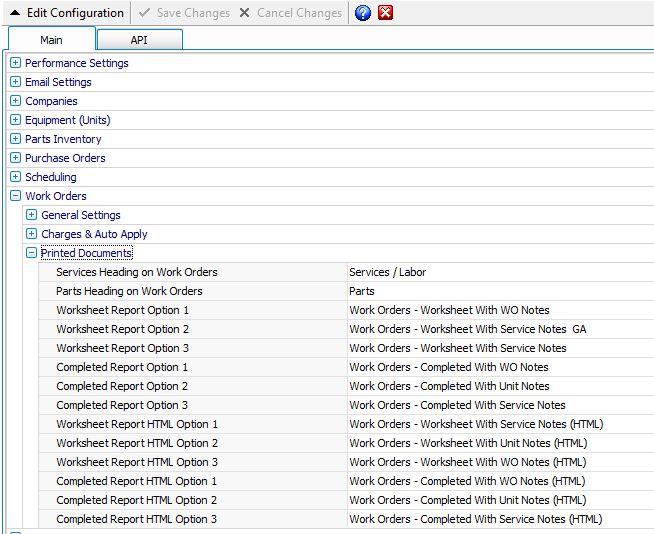Open the blue help question mark icon
This screenshot has height=534, width=654.
click(x=363, y=13)
